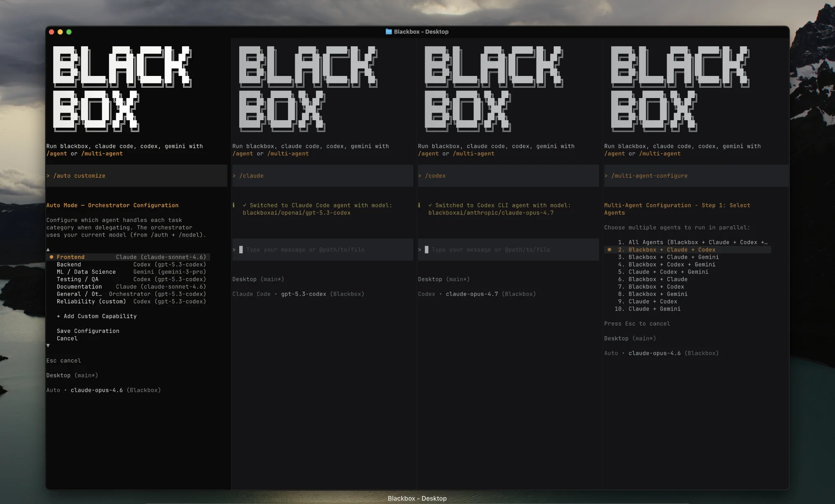
Task: Click Esc cancel hint in the first pane
Action: coord(63,360)
